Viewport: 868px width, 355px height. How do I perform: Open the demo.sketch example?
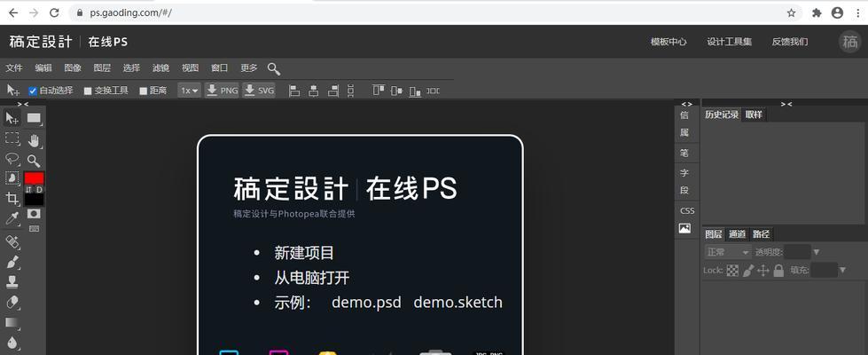457,303
